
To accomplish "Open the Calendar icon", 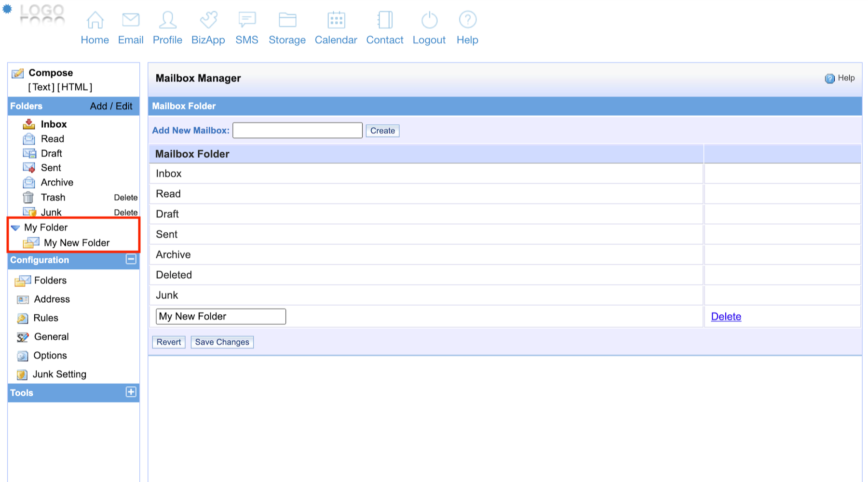I will [x=336, y=20].
